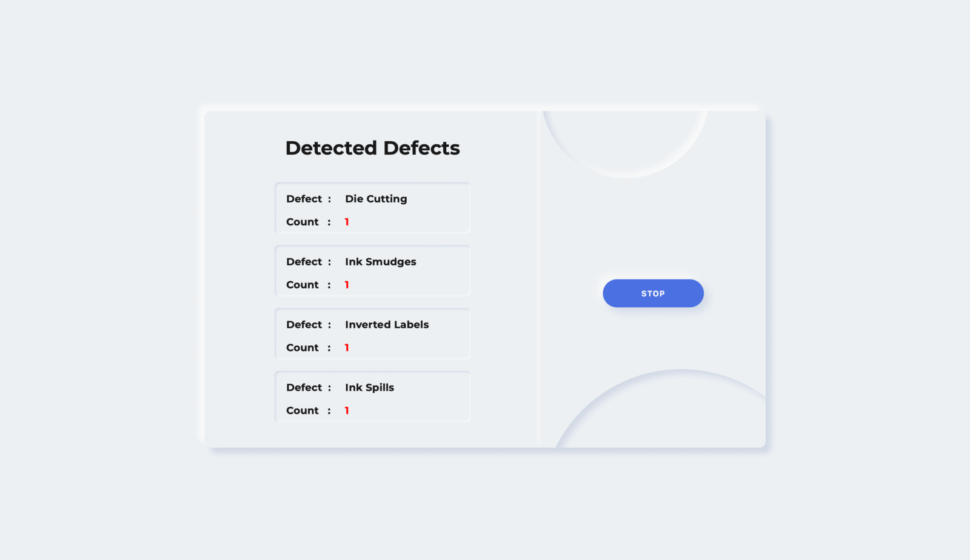The image size is (970, 560).
Task: Select the Ink Spills defect card
Action: (373, 397)
